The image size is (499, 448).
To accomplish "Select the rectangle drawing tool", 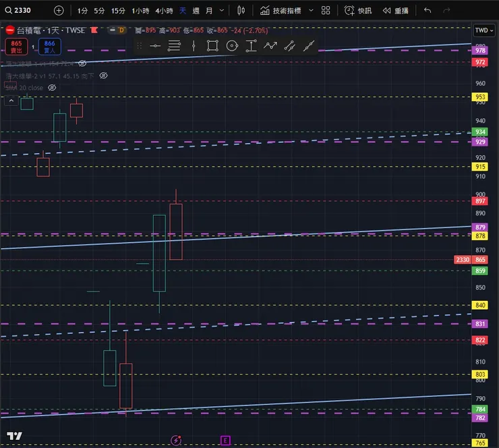I will coord(212,46).
